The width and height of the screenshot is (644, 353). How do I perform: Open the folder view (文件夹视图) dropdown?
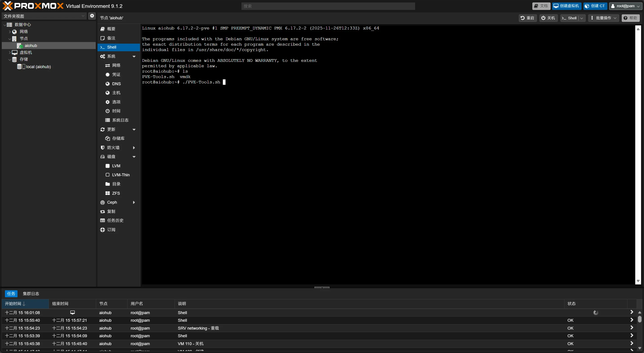[44, 16]
